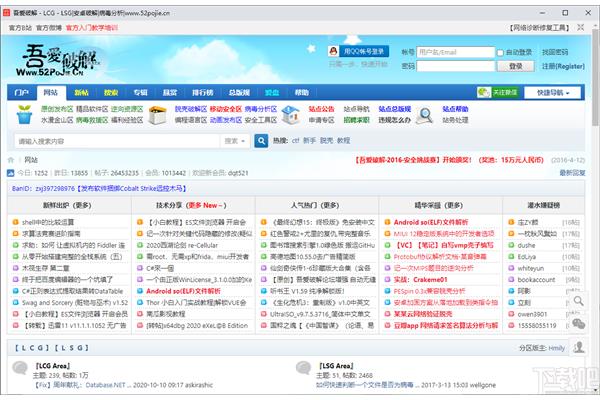
Task: Click the 找回密码 link
Action: tap(555, 52)
